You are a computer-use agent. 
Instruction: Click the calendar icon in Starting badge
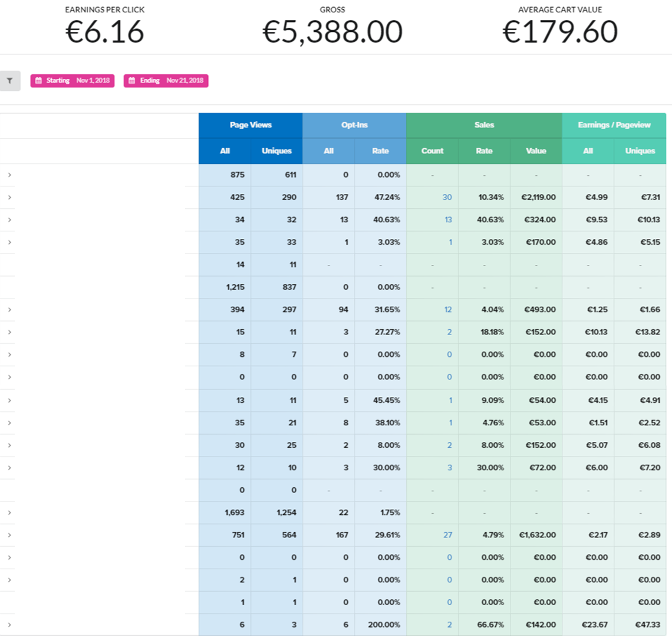[38, 81]
